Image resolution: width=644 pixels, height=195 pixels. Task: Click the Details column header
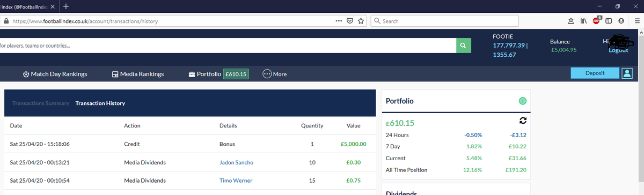coord(229,126)
